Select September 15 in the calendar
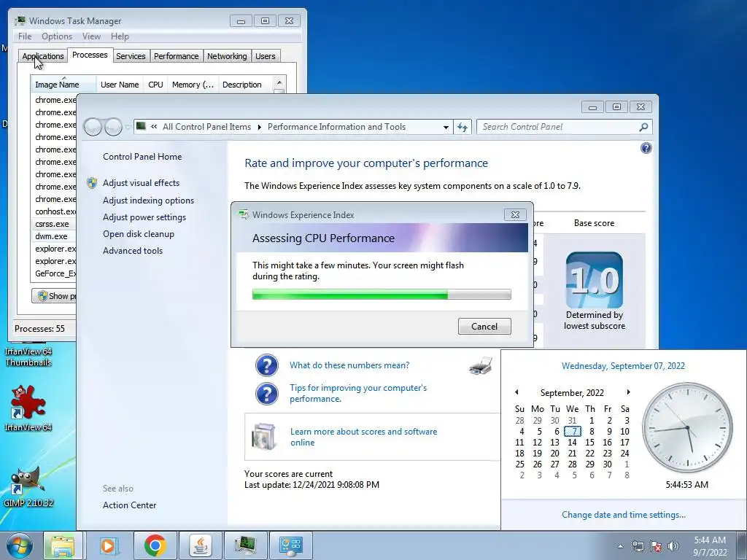The width and height of the screenshot is (747, 560). (589, 443)
